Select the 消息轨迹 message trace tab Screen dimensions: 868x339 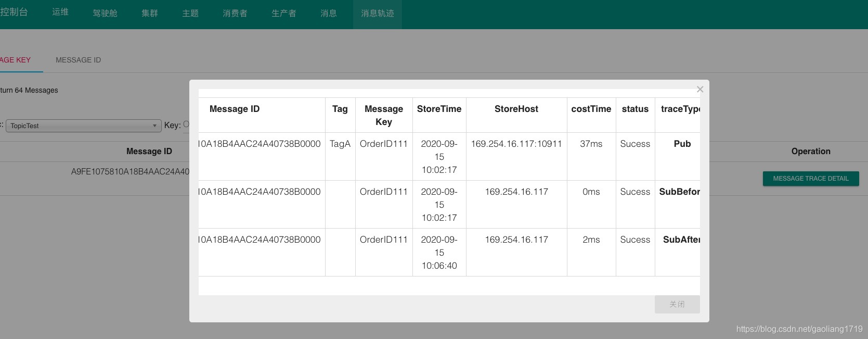click(378, 13)
